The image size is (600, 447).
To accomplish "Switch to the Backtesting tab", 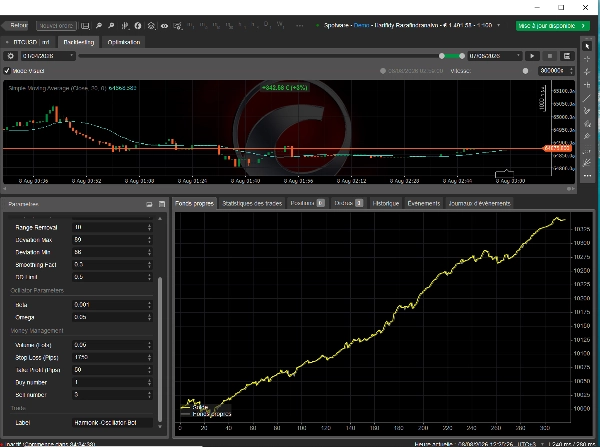I will (78, 42).
